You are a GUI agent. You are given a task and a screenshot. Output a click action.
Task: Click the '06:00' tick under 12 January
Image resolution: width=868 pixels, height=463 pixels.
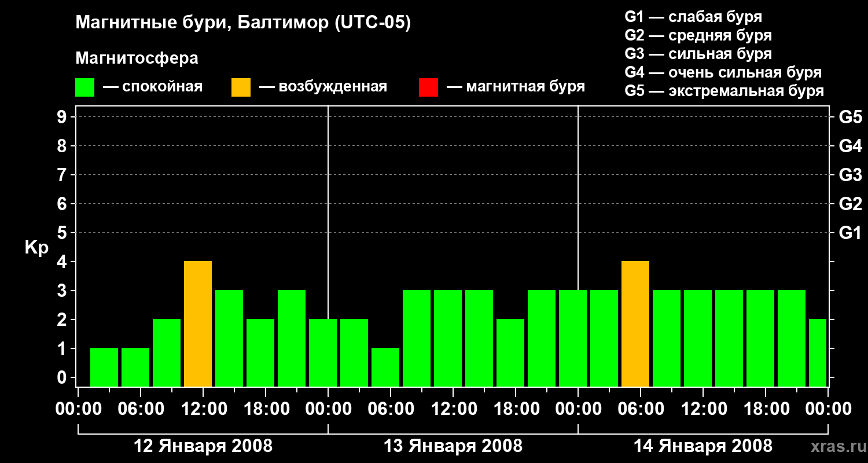click(141, 409)
